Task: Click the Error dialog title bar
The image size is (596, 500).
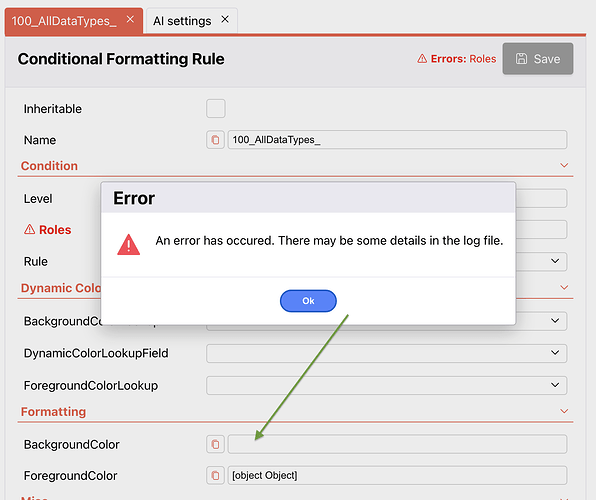Action: [308, 198]
